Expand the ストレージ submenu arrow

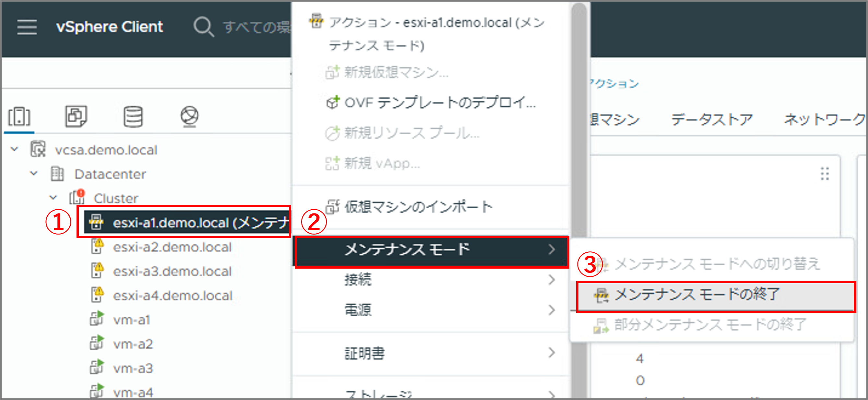(552, 394)
